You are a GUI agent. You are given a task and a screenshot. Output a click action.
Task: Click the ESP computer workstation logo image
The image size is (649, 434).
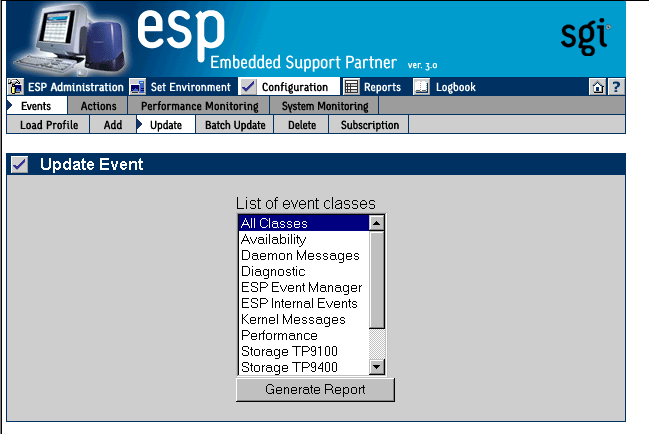coord(69,39)
